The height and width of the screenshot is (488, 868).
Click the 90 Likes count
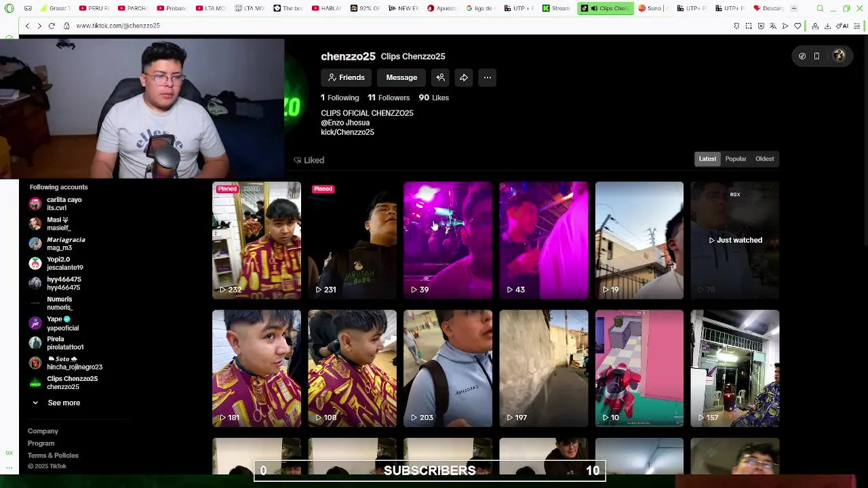(433, 98)
